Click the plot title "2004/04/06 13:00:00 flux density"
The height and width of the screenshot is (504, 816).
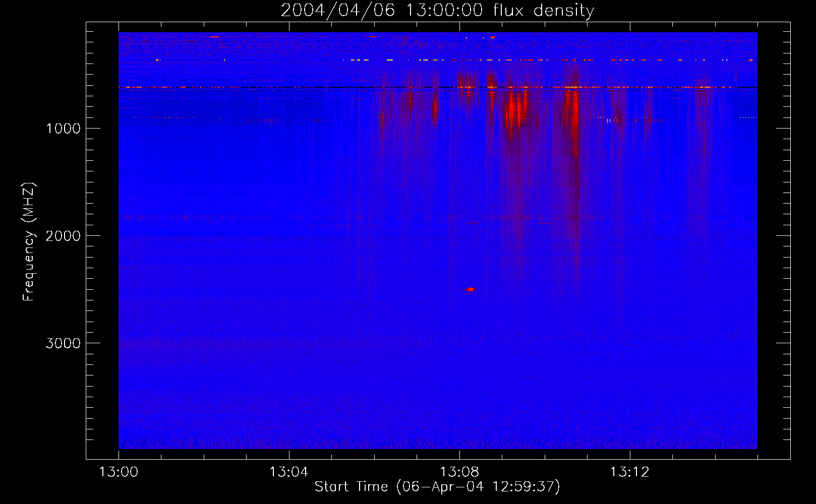437,10
